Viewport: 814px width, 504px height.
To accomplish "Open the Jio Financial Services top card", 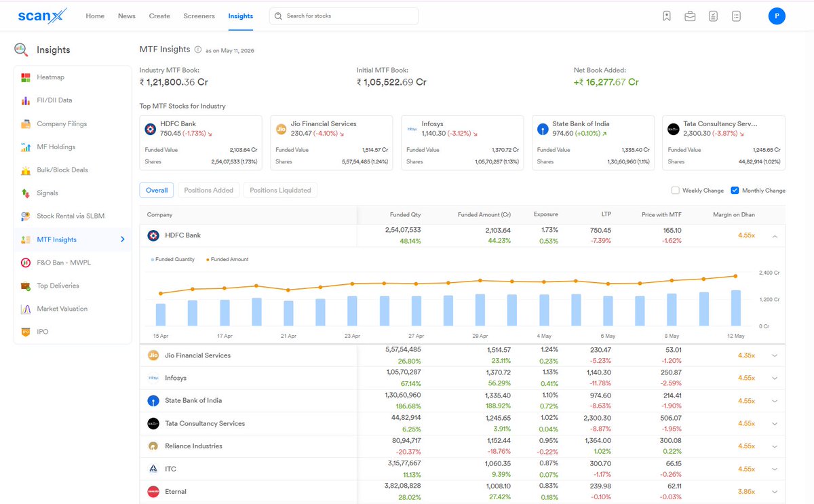I will [x=332, y=142].
